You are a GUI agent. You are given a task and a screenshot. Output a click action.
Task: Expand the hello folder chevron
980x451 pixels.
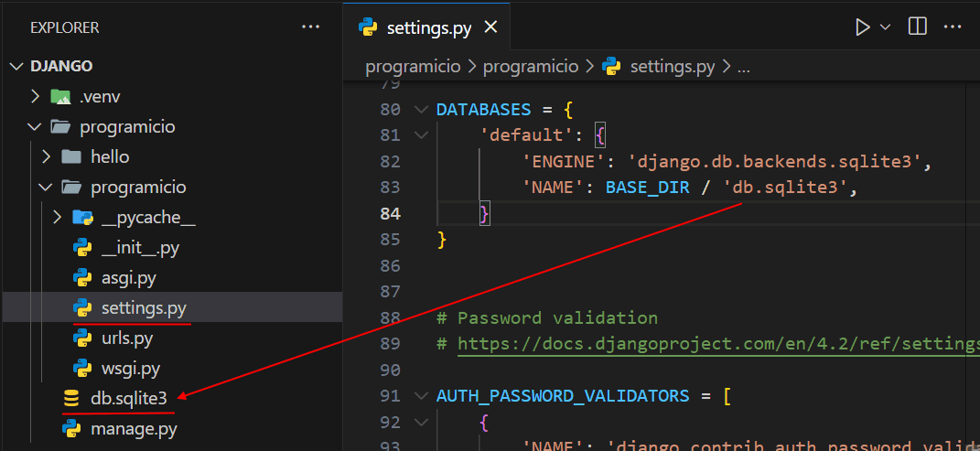[x=46, y=156]
